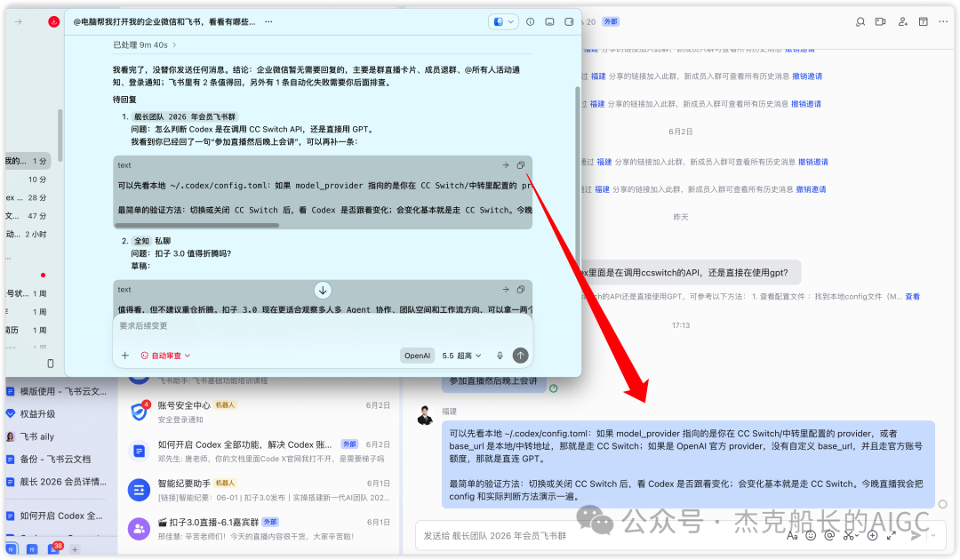The height and width of the screenshot is (560, 960).
Task: Open the '自动审查' mode dropdown
Action: point(165,356)
